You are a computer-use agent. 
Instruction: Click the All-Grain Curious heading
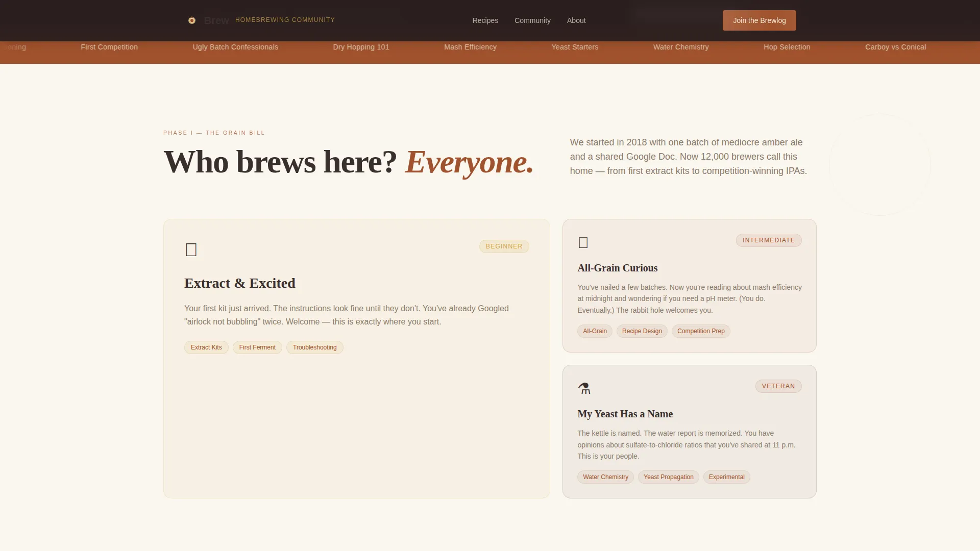(617, 268)
